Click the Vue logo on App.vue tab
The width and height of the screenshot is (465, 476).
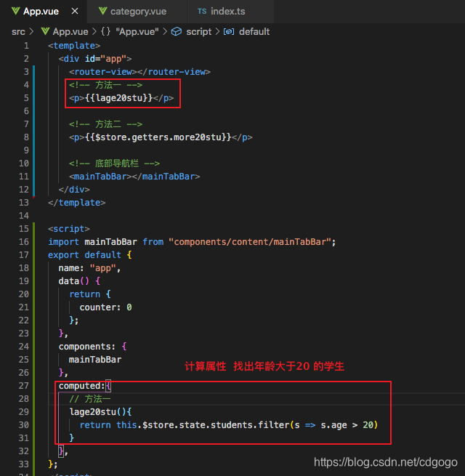(x=16, y=11)
